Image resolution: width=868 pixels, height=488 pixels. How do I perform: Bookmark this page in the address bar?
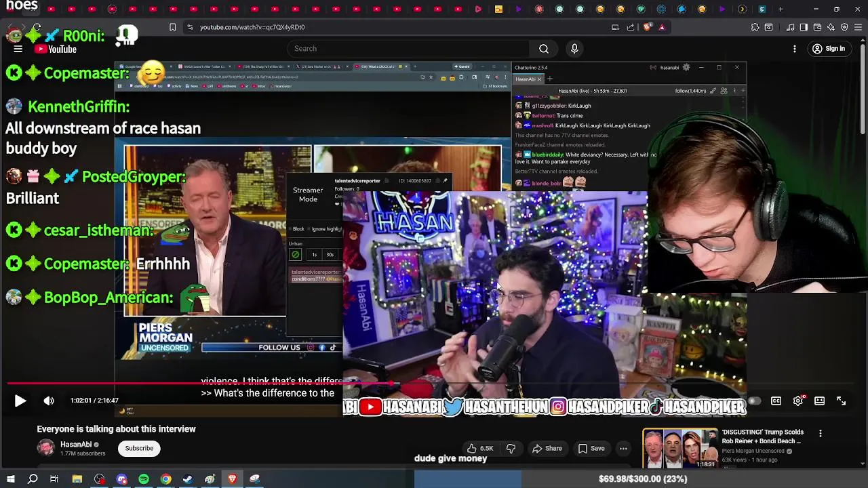pyautogui.click(x=172, y=27)
